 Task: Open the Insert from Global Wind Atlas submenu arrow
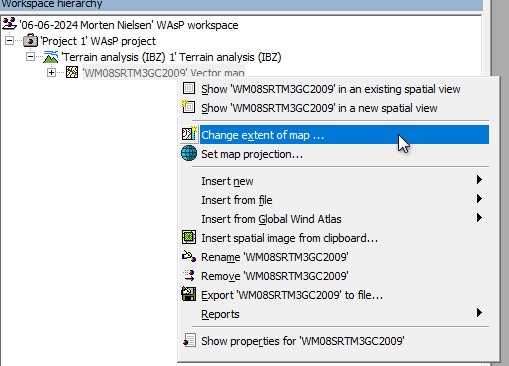pos(479,218)
